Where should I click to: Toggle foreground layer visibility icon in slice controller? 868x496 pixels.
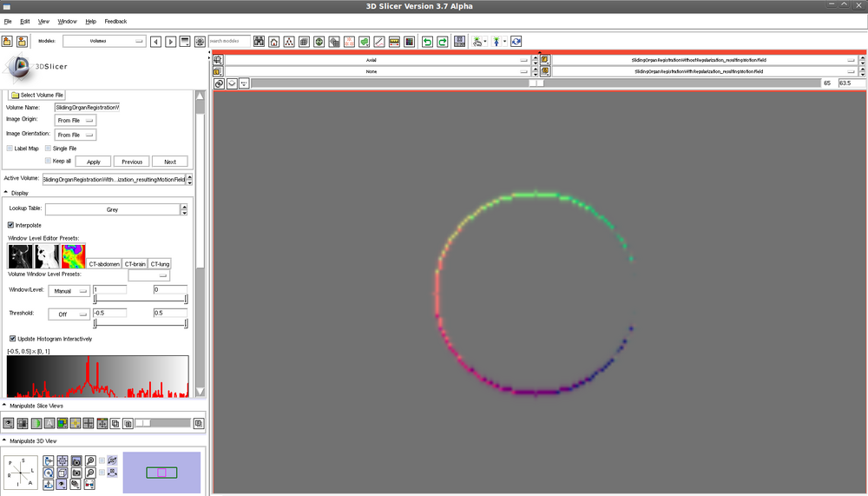coord(545,60)
